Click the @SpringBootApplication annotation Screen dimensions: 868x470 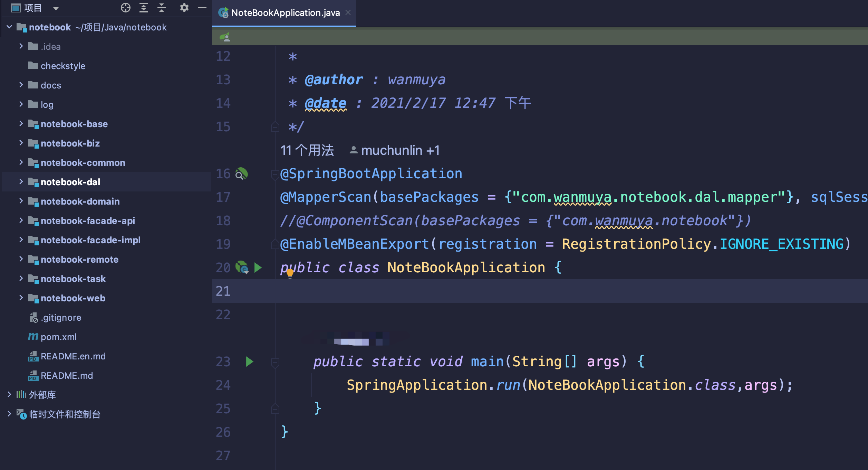371,173
